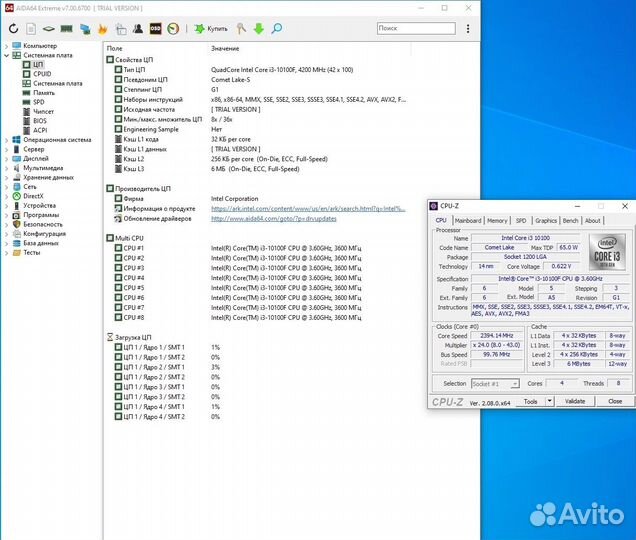The height and width of the screenshot is (540, 636).
Task: Click the green download arrow icon
Action: coord(259,29)
